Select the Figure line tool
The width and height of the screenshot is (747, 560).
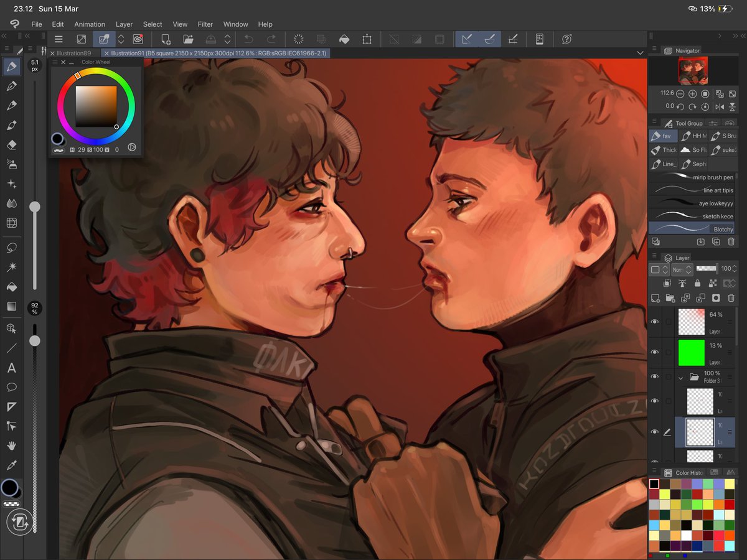(11, 348)
